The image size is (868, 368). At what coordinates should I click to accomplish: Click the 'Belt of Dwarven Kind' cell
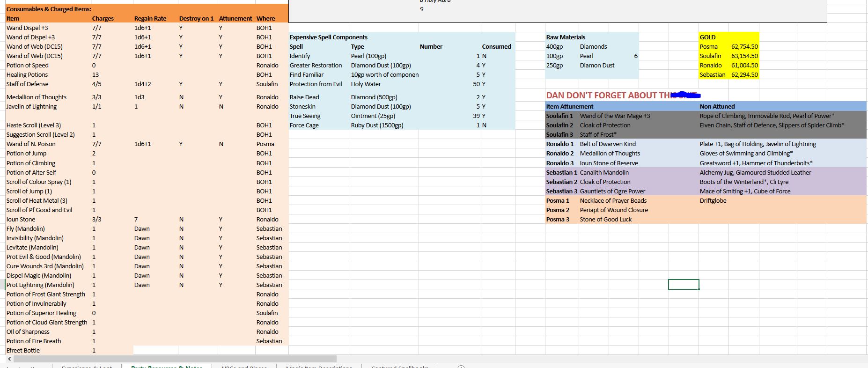click(608, 144)
